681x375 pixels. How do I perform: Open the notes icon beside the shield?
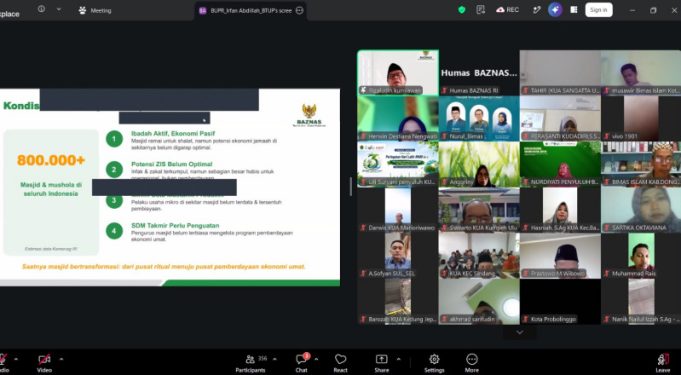pos(480,10)
